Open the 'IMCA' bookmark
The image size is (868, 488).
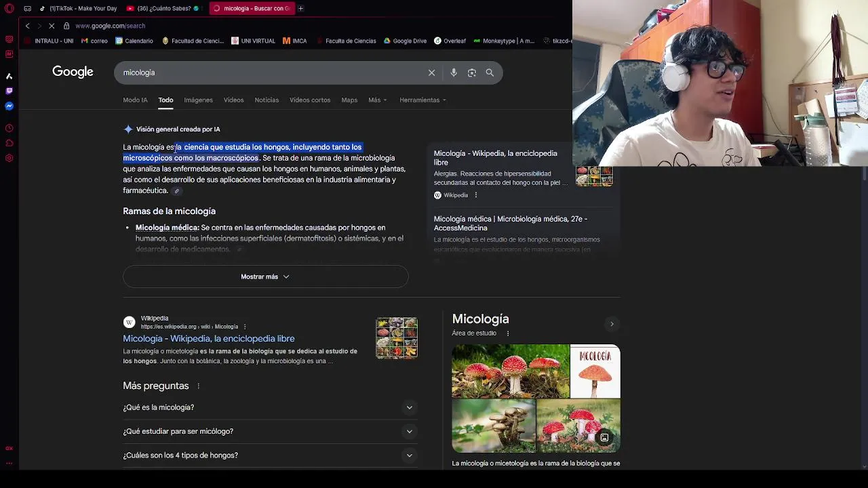click(295, 41)
